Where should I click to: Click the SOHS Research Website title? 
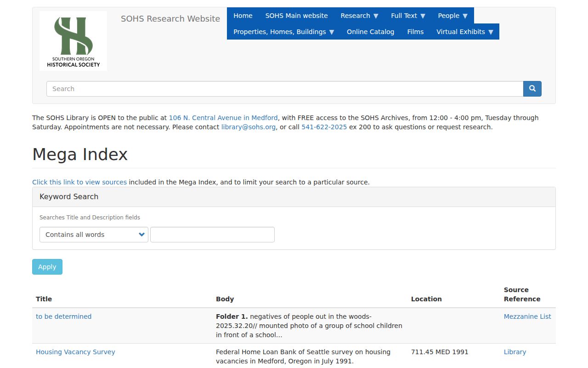[170, 19]
